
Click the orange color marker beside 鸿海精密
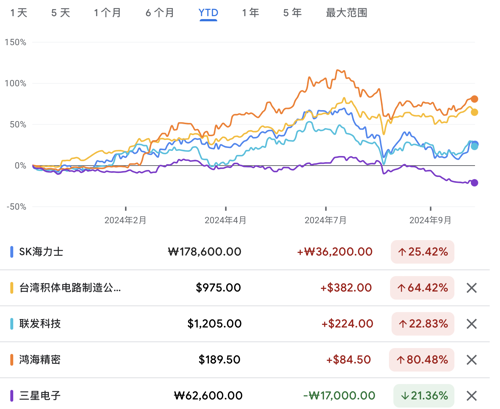[x=12, y=360]
